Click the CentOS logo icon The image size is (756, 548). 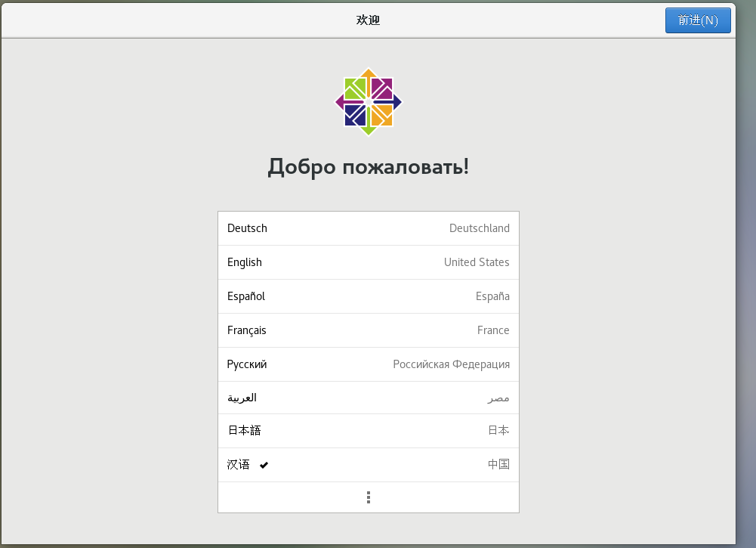[369, 102]
